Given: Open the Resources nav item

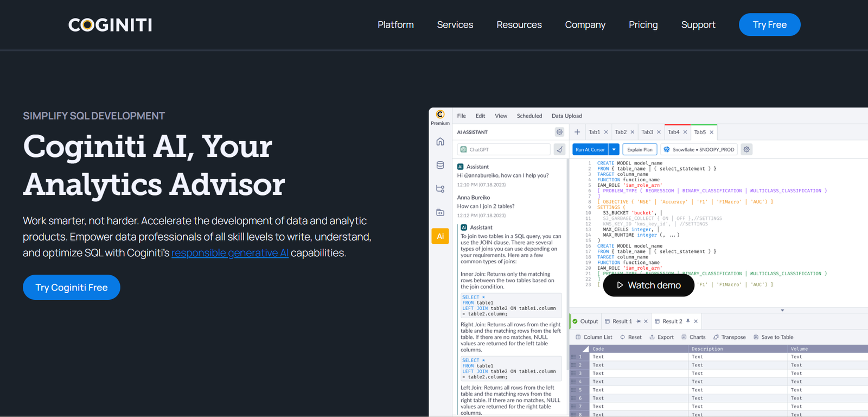Looking at the screenshot, I should click(519, 24).
